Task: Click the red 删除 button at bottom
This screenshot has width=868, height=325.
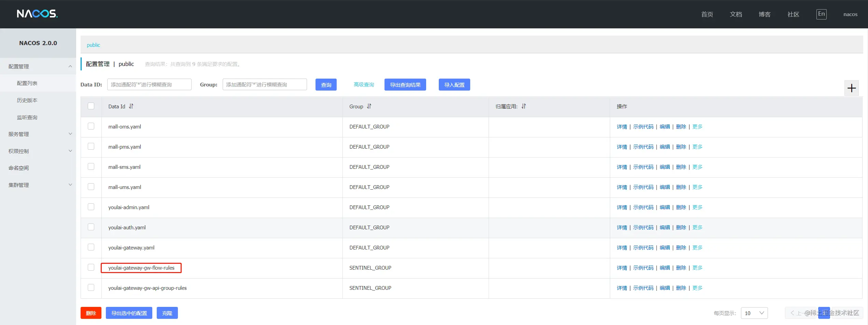Action: [x=91, y=313]
